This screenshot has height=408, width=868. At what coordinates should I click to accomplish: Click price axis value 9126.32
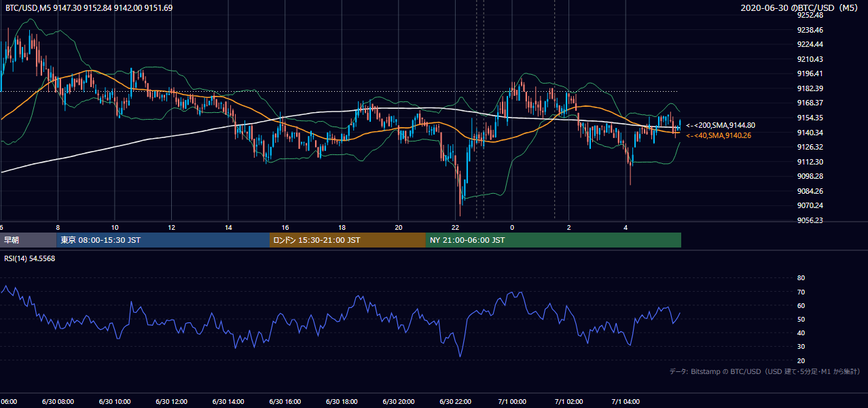[x=810, y=147]
